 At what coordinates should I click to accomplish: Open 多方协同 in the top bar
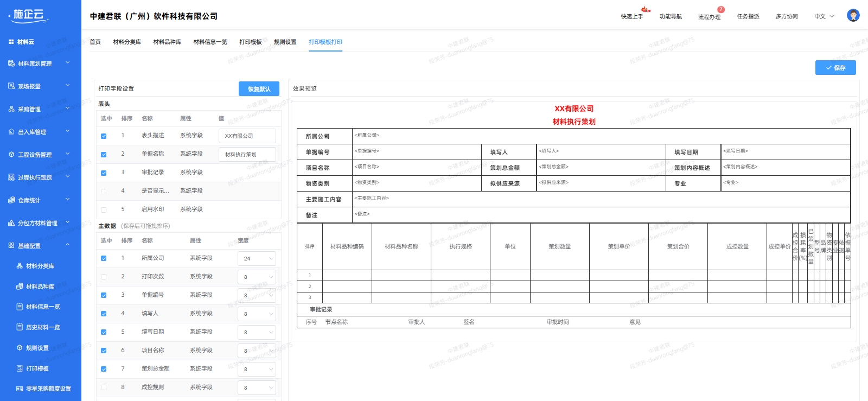787,16
